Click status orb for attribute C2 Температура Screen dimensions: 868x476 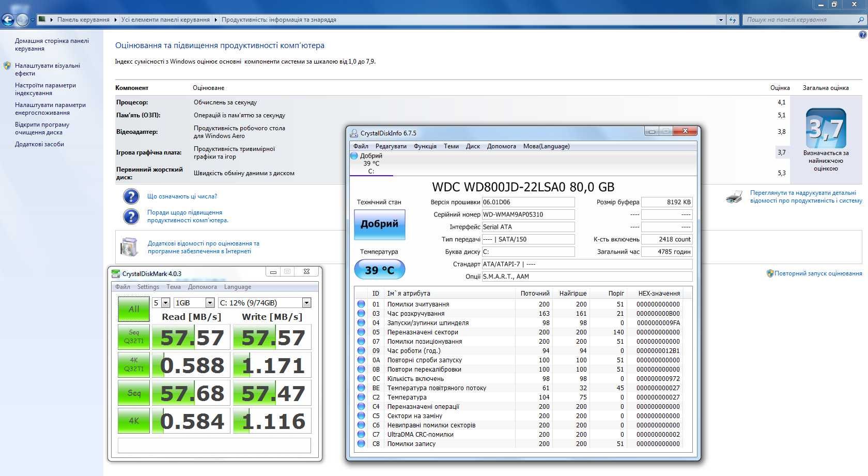point(361,397)
